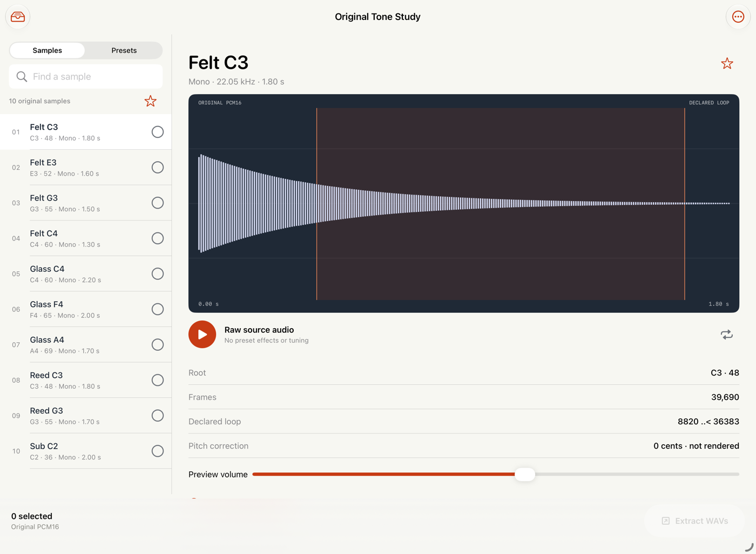
Task: Favorite Felt C3 with the header star
Action: click(727, 63)
